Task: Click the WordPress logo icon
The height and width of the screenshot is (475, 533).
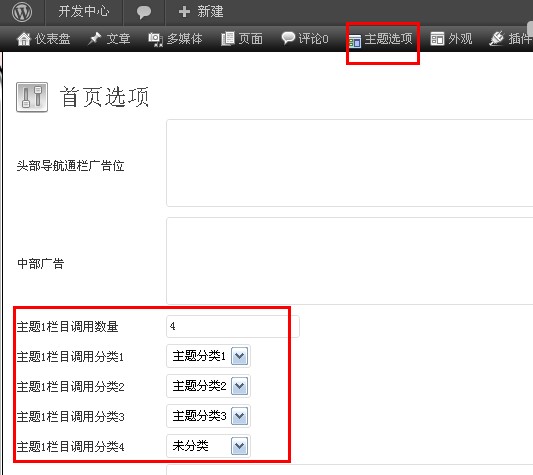Action: [22, 12]
